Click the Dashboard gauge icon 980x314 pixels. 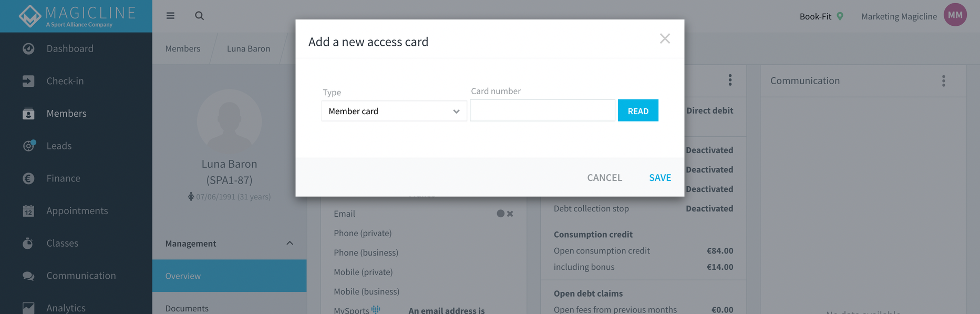pyautogui.click(x=28, y=48)
